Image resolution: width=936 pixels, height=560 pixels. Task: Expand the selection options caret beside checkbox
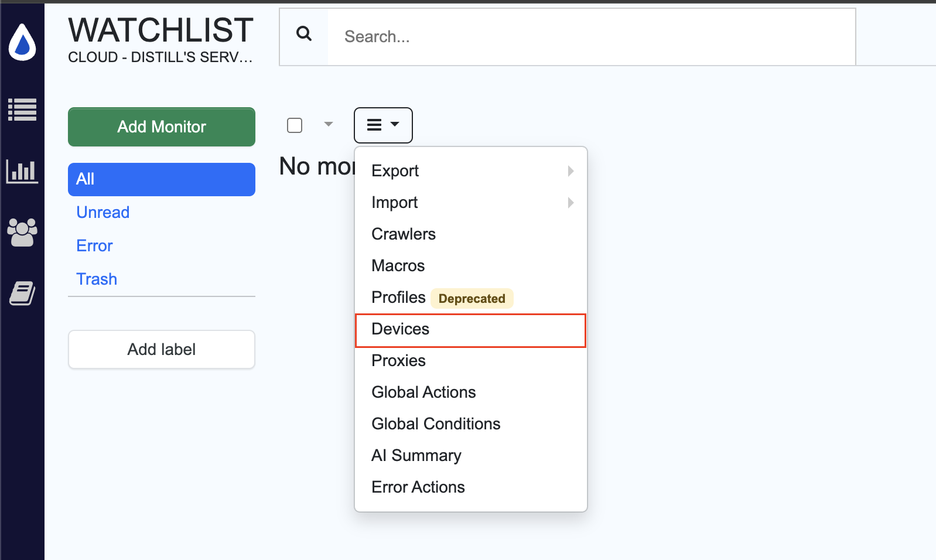point(329,124)
